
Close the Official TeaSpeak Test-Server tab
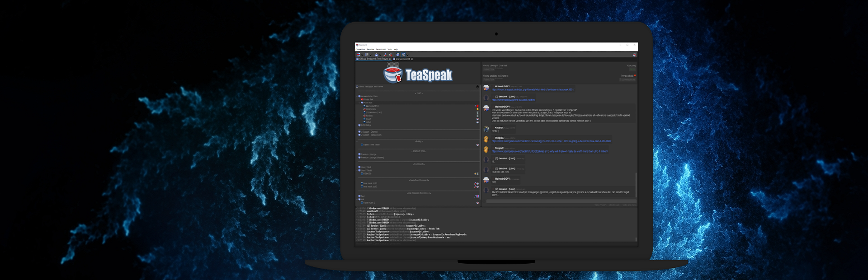(390, 59)
